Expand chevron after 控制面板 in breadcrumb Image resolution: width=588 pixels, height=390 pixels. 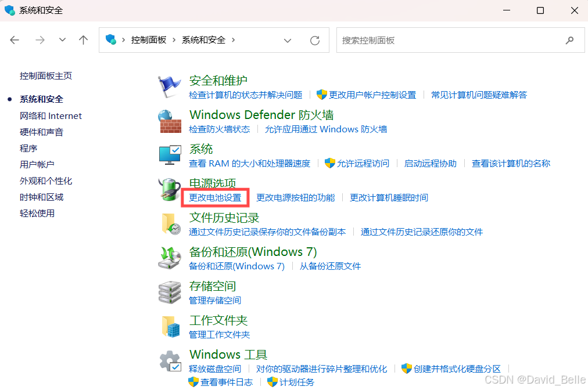[174, 40]
